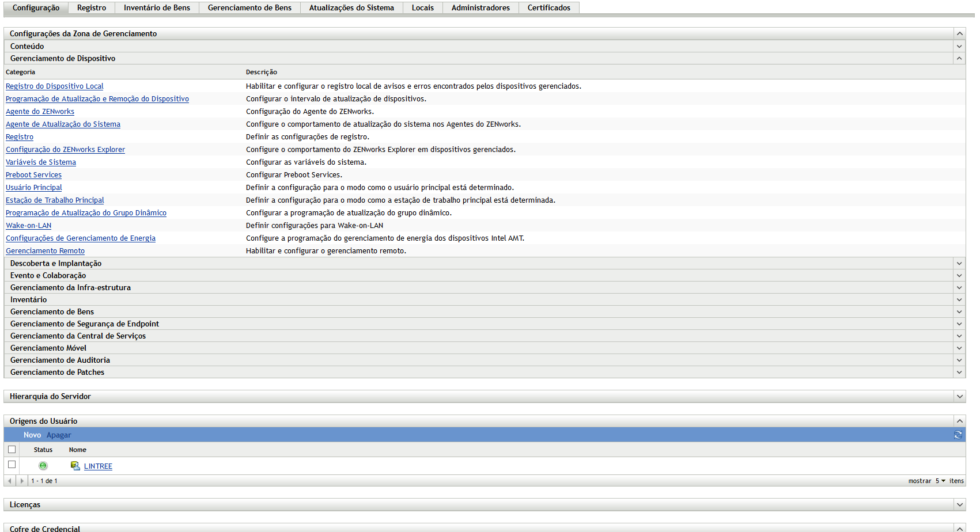Switch to the Certificados tab
The width and height of the screenshot is (980, 532).
click(549, 7)
